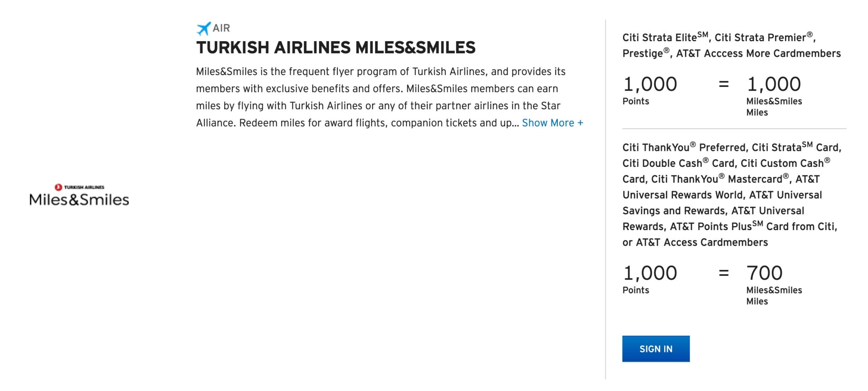Click the 1,000 Miles&Smiles Miles value
Viewport: 868px width, 391px height.
(773, 84)
